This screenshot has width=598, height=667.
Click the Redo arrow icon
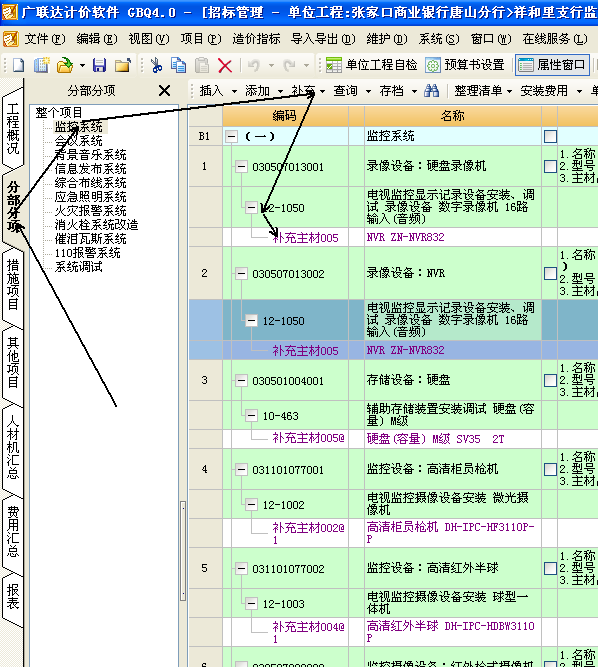point(290,65)
